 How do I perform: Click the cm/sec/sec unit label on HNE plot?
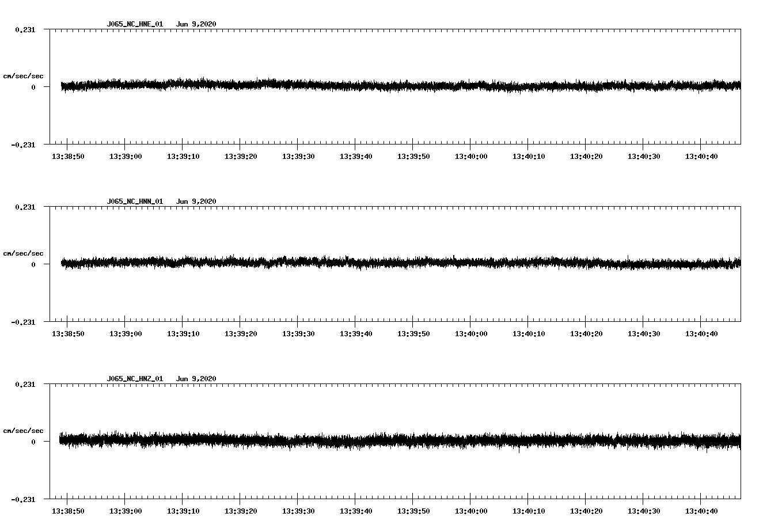23,76
